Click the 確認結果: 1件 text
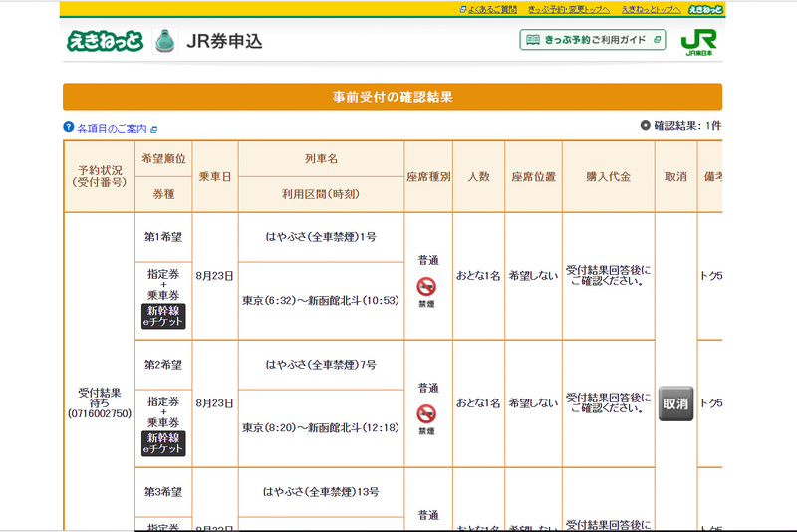797x532 pixels. 687,125
